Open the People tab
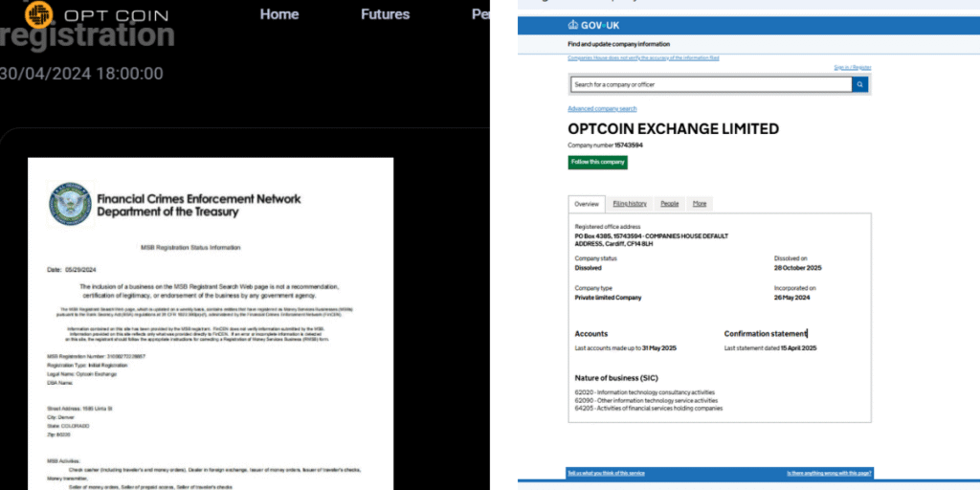980x490 pixels. pos(670,204)
